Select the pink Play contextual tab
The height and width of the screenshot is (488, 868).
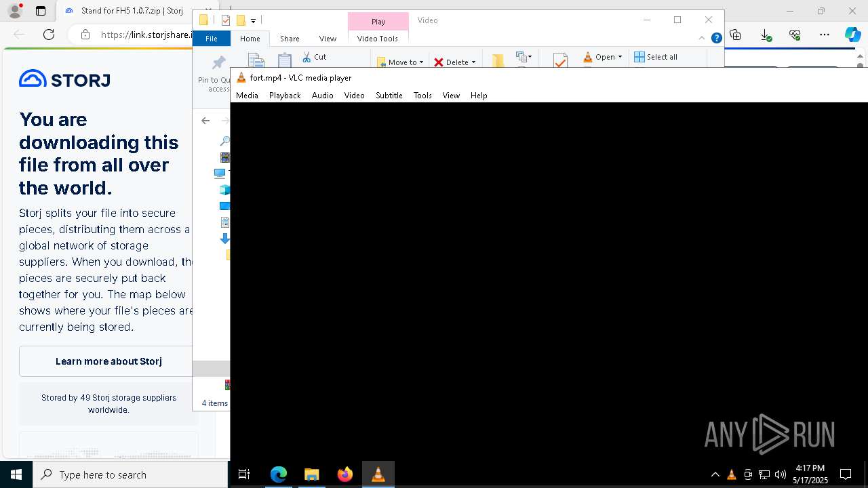(378, 22)
